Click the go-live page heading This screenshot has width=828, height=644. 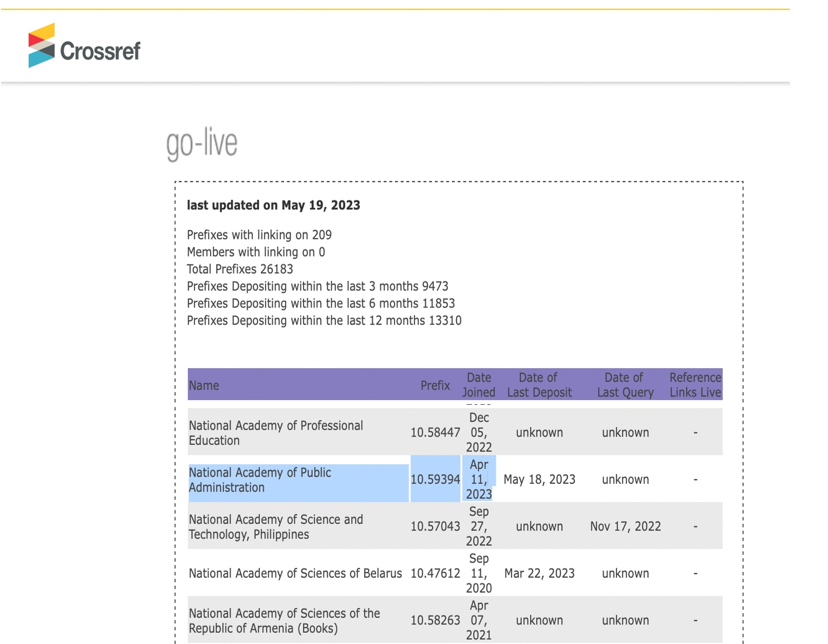(x=202, y=144)
